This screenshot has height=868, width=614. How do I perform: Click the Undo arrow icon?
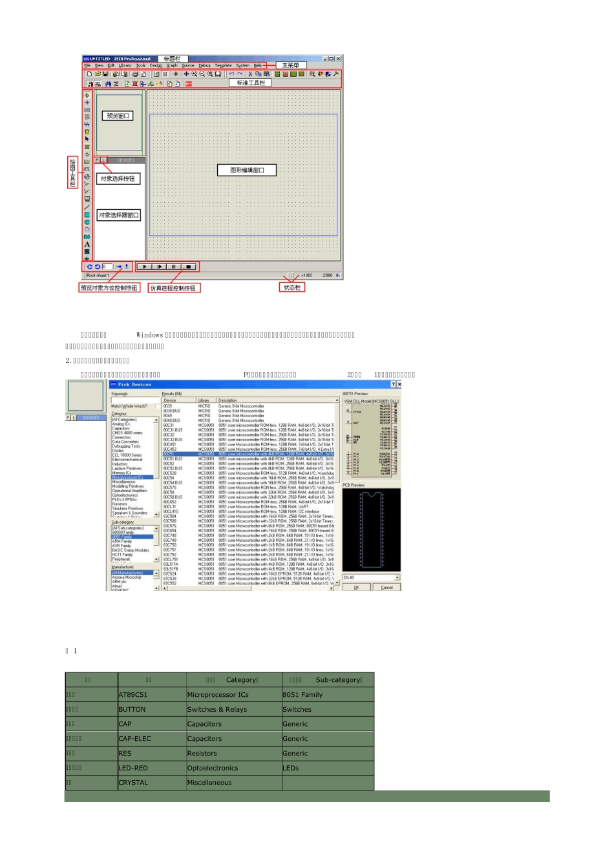[231, 74]
